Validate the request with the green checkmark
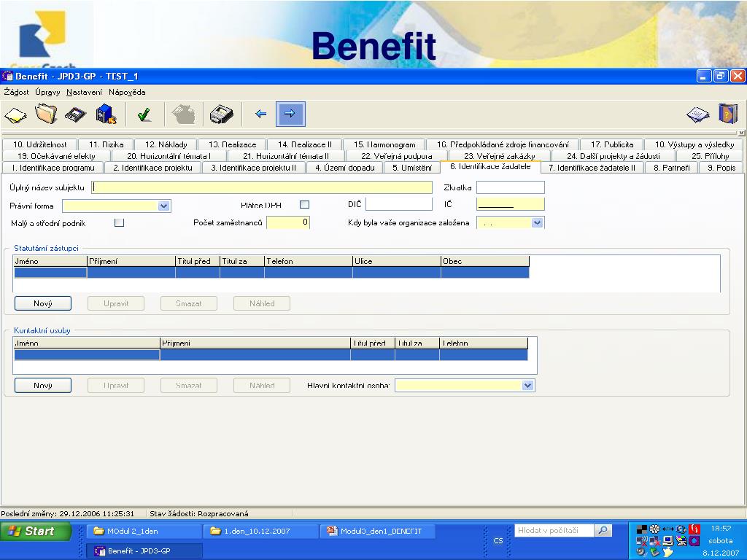 [x=144, y=114]
